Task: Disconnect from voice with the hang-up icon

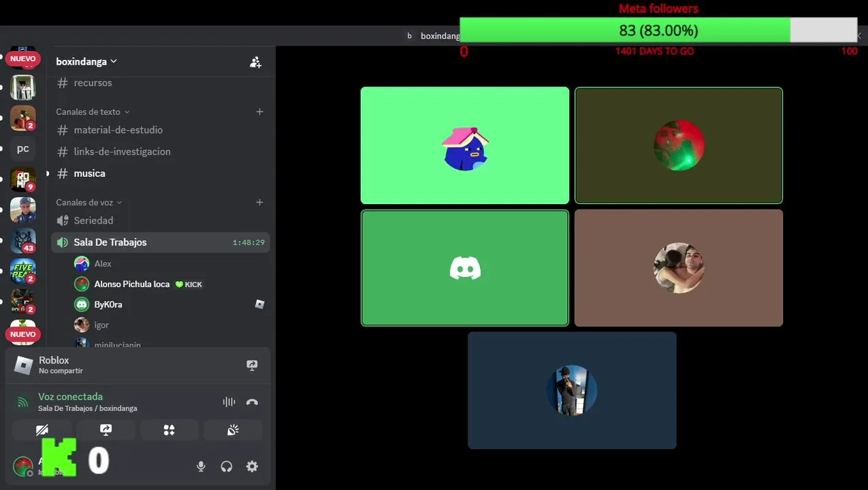Action: coord(252,402)
